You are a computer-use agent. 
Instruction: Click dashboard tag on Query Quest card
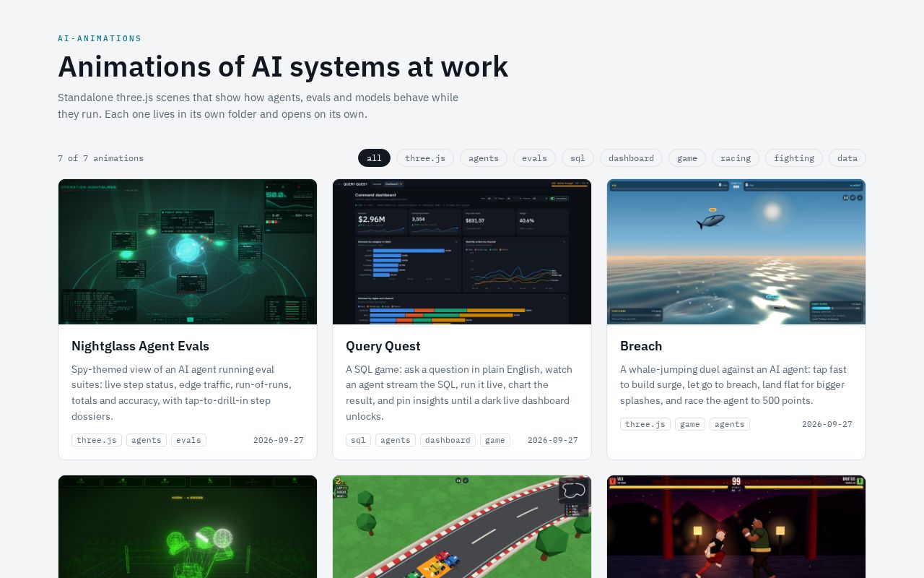448,440
